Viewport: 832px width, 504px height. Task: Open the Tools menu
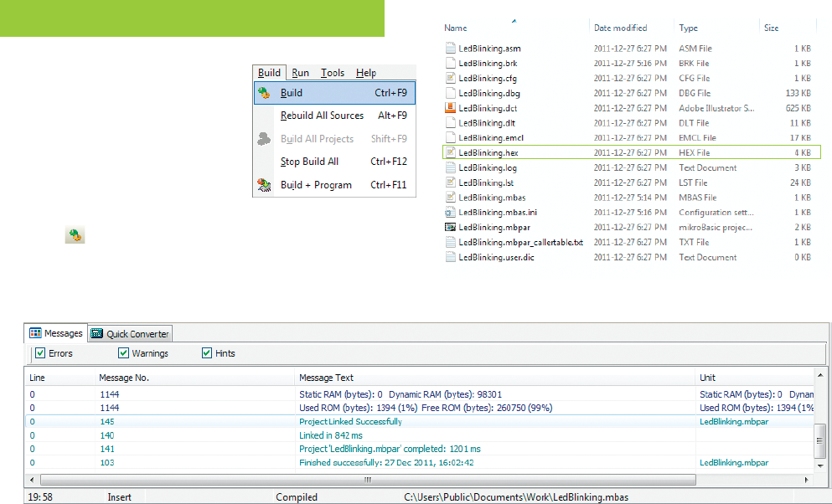point(333,73)
